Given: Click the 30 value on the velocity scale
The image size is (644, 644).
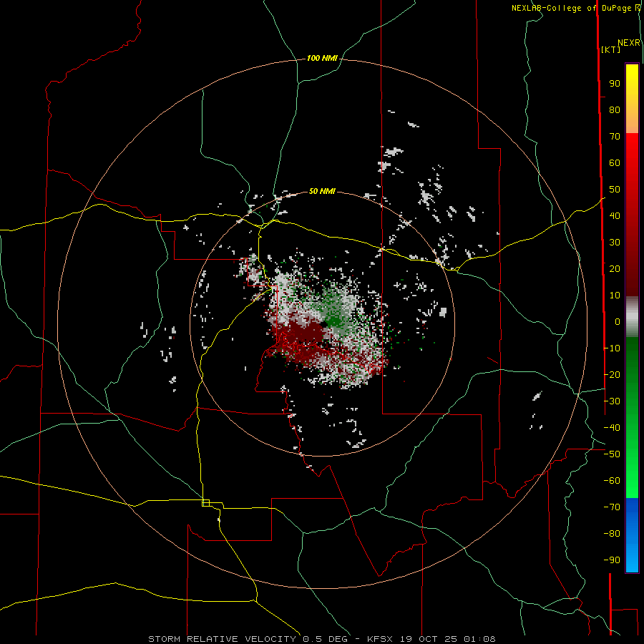Looking at the screenshot, I should 615,243.
